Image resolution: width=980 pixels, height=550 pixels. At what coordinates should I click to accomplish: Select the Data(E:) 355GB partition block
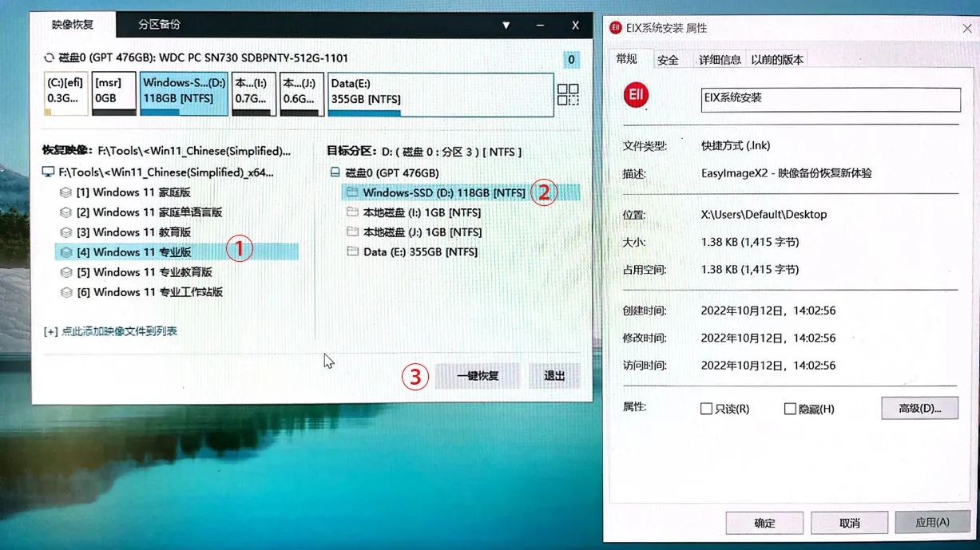pyautogui.click(x=441, y=93)
